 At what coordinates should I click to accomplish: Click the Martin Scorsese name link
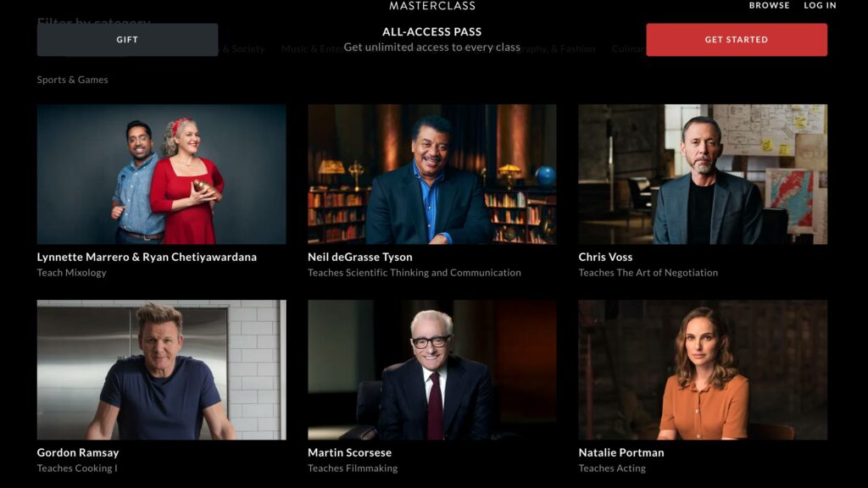[x=349, y=452]
